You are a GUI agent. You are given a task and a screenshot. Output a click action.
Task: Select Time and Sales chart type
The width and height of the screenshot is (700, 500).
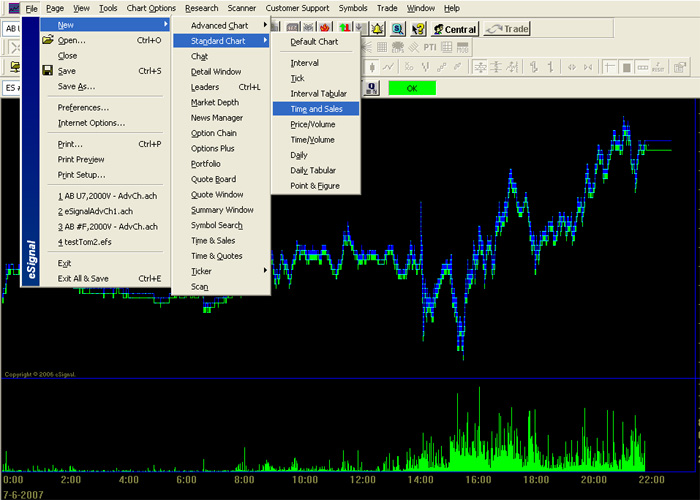pyautogui.click(x=314, y=109)
